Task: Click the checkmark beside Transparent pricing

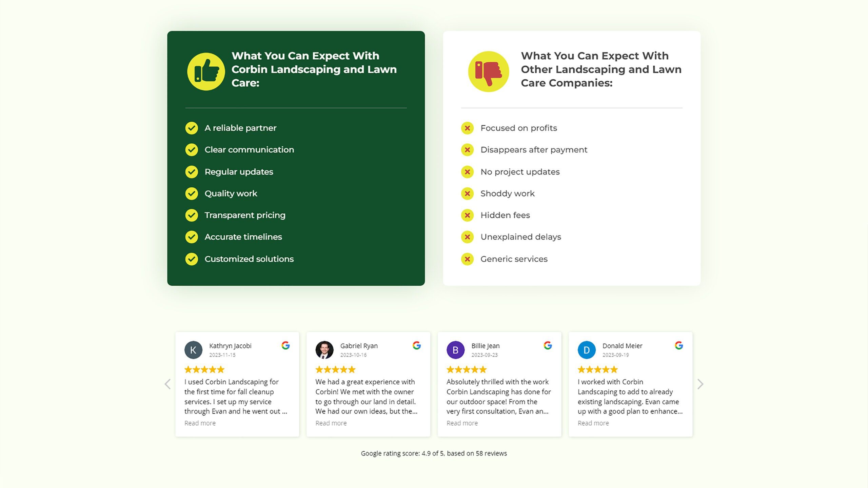Action: 192,215
